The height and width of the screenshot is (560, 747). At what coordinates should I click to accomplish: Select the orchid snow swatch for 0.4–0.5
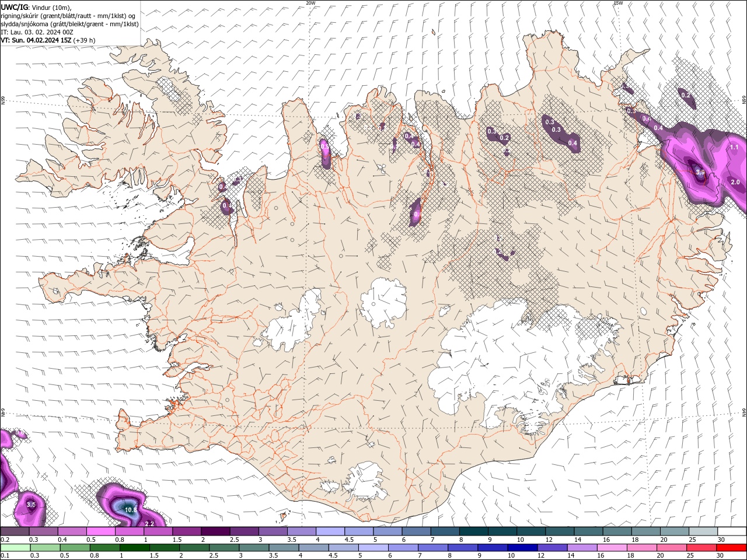coord(72,531)
